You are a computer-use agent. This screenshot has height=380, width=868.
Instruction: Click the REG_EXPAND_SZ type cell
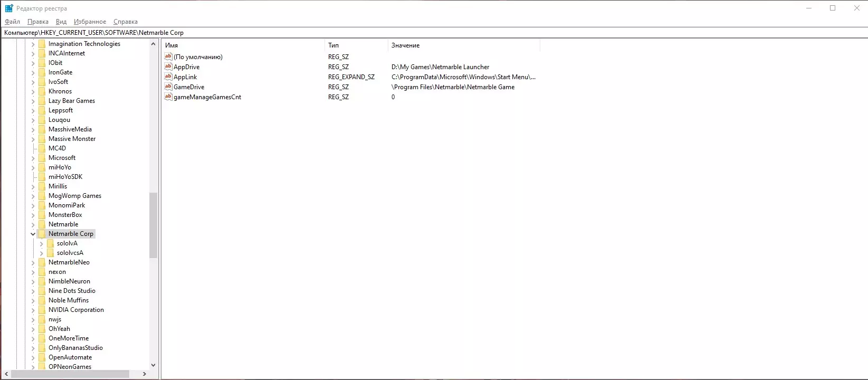click(351, 77)
